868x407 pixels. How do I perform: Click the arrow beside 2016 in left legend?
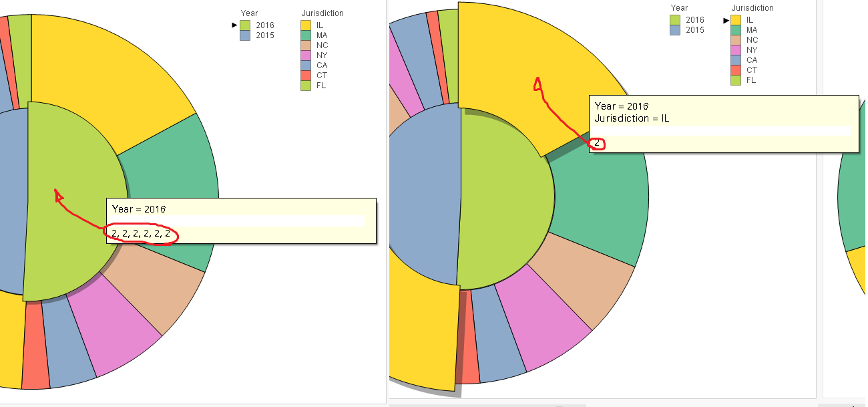[234, 25]
